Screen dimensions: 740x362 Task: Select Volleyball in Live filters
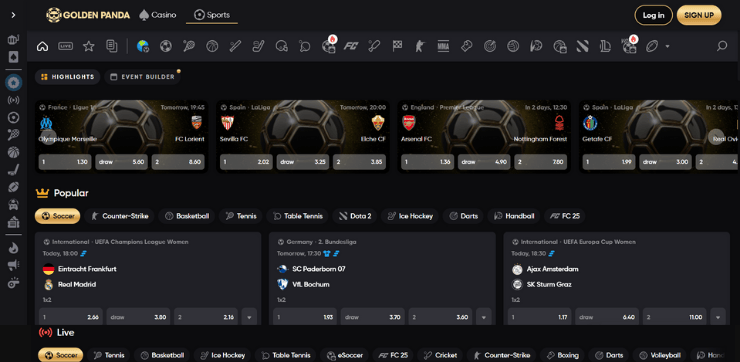click(659, 355)
